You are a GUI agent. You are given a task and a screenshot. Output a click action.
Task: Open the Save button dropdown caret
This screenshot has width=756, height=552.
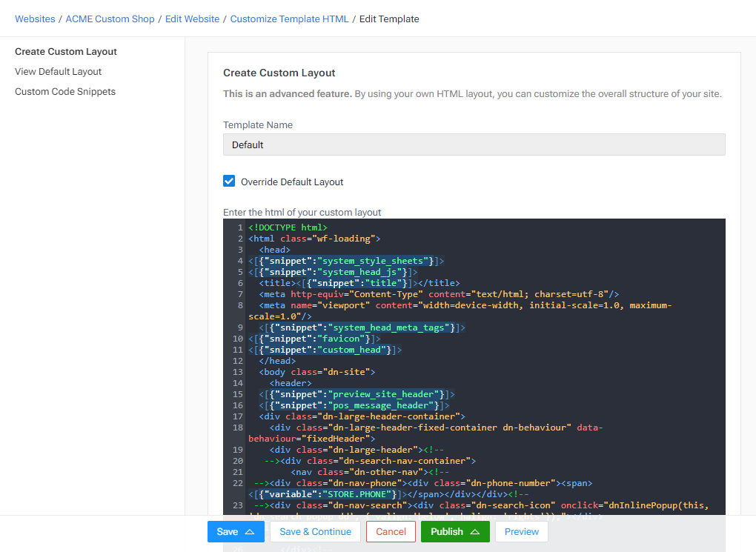coord(250,531)
